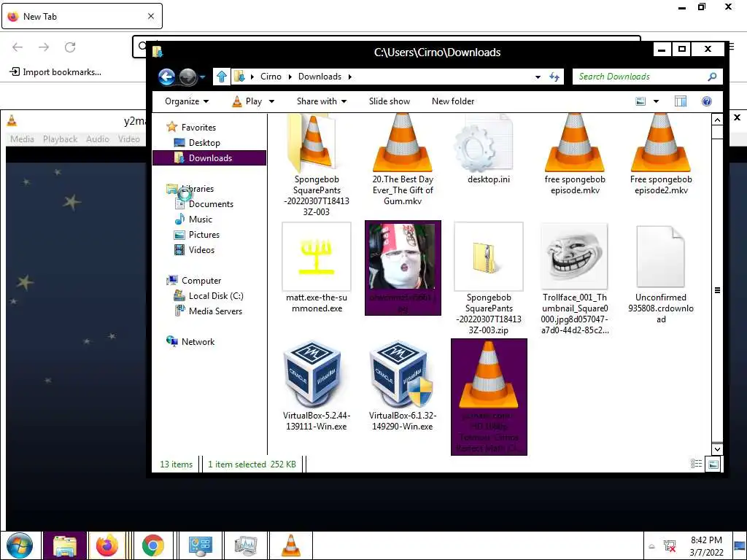Select Free spongebob episode2.mkv icon
The height and width of the screenshot is (560, 747).
point(661,143)
